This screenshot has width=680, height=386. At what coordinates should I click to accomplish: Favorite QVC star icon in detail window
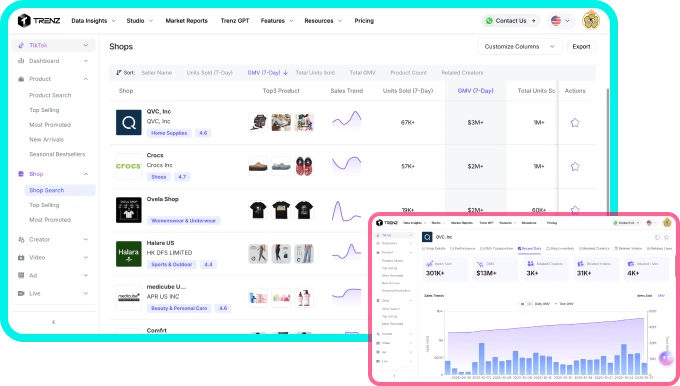click(x=667, y=237)
